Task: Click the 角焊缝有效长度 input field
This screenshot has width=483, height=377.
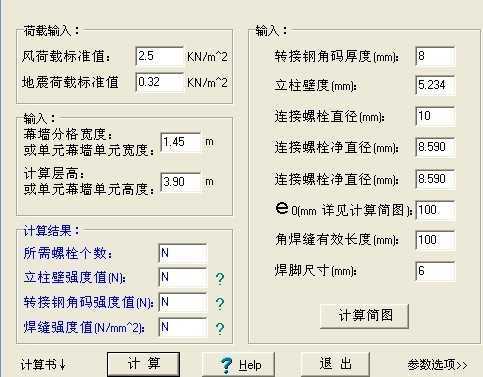Action: pos(435,240)
